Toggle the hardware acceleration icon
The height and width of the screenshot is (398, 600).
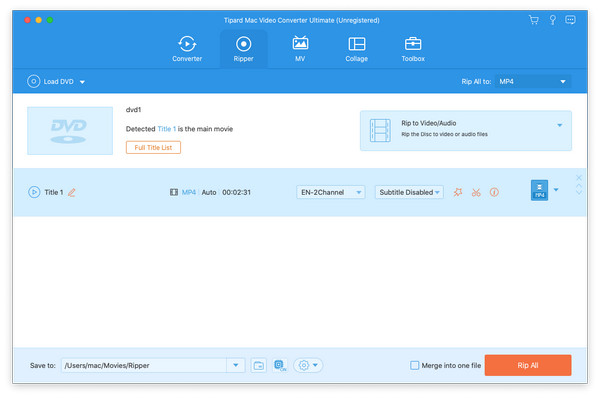click(280, 365)
